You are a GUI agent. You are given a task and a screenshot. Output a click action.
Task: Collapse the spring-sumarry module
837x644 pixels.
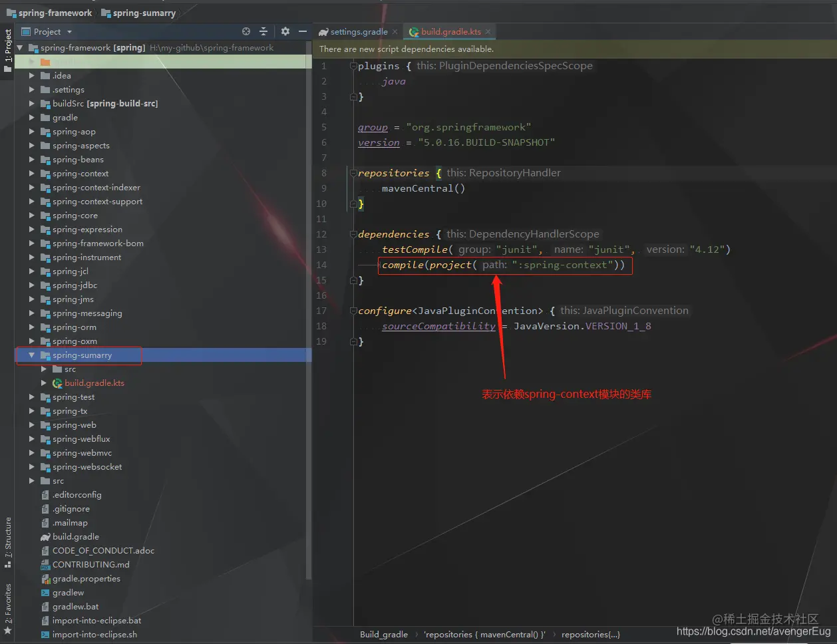(31, 355)
